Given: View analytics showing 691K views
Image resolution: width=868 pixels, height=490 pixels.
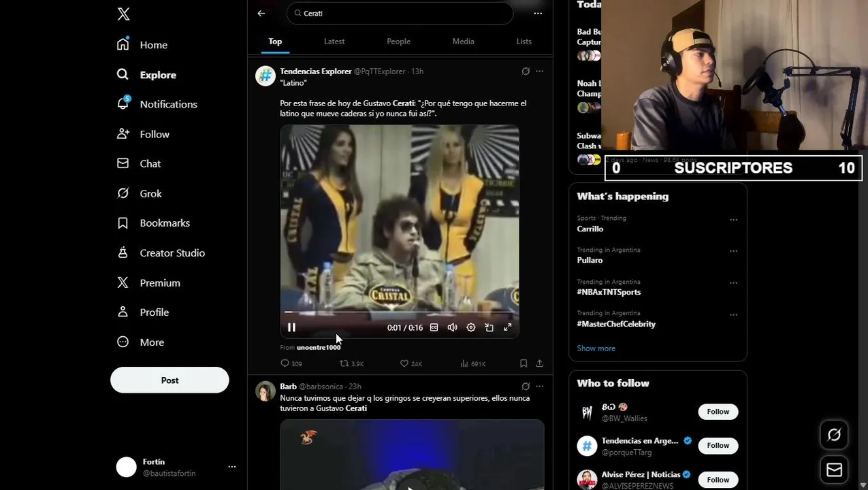Looking at the screenshot, I should (473, 363).
